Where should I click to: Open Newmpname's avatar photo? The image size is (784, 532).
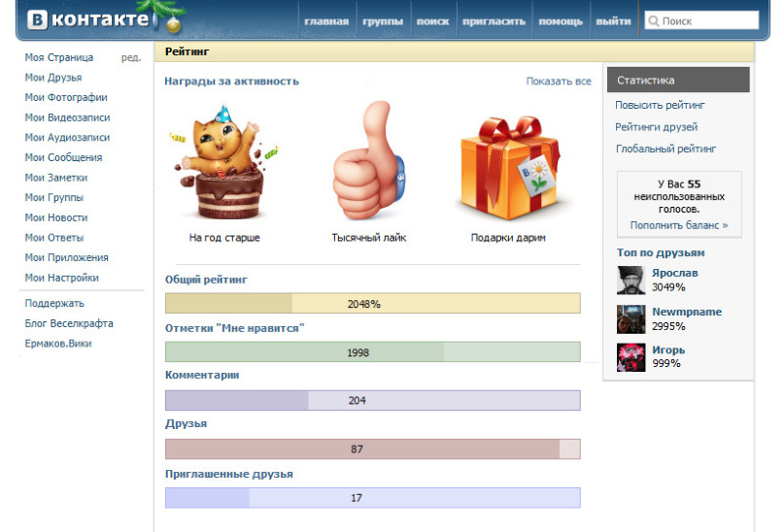coord(631,319)
